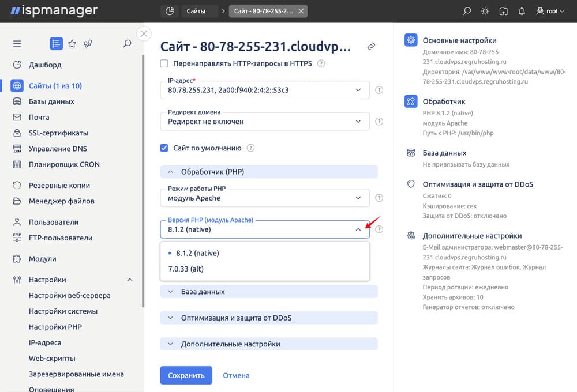
Task: Click the Сохранить button
Action: click(186, 375)
